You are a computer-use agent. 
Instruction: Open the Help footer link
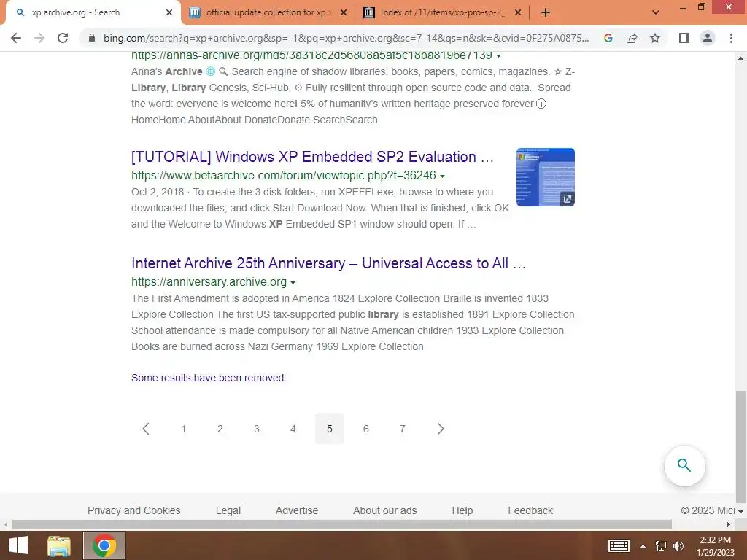click(x=462, y=510)
